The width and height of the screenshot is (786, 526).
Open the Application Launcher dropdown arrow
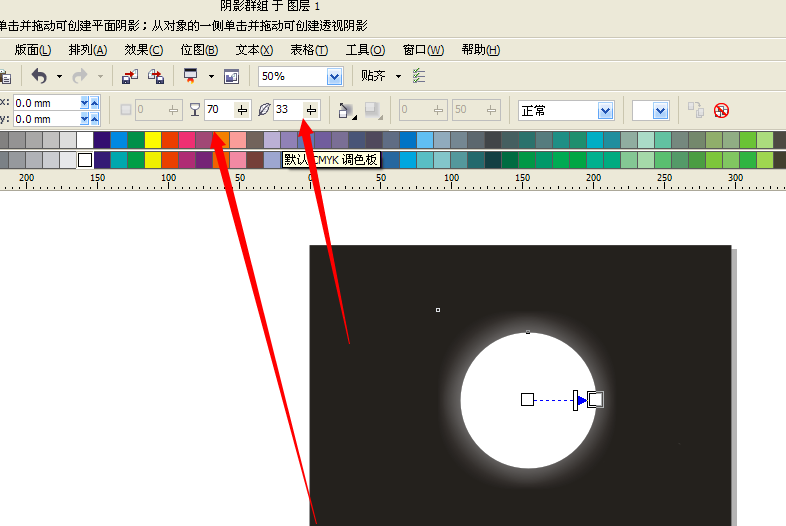(211, 76)
